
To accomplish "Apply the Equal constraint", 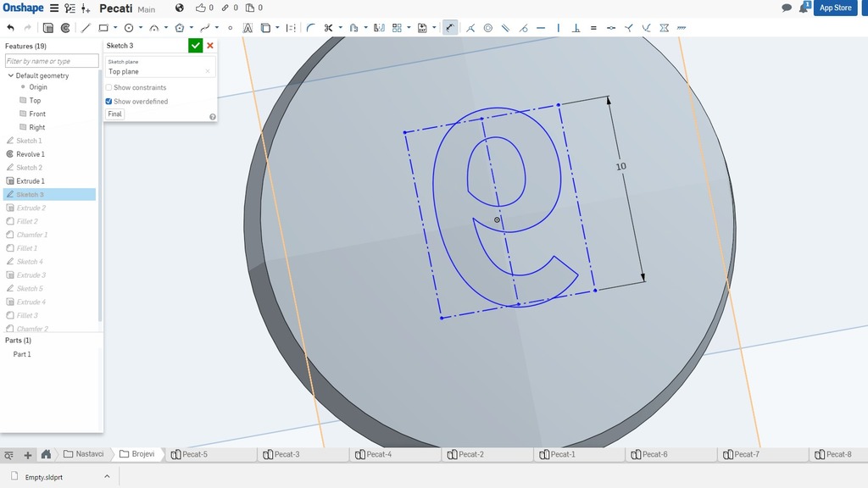I will (x=593, y=28).
